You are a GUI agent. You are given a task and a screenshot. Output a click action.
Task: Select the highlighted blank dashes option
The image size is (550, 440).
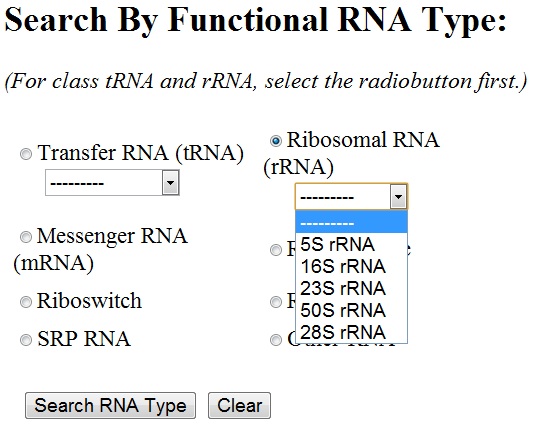(x=351, y=222)
